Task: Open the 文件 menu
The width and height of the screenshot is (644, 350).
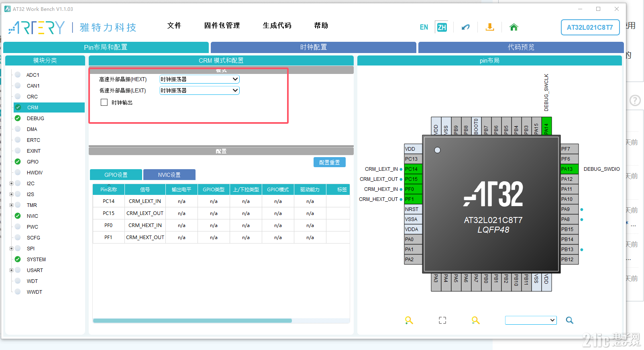Action: point(174,26)
